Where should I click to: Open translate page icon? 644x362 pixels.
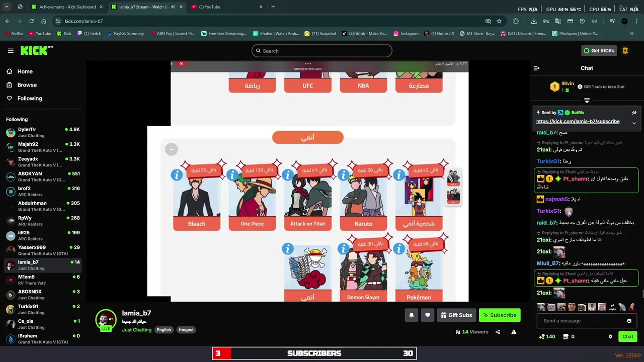[558, 21]
